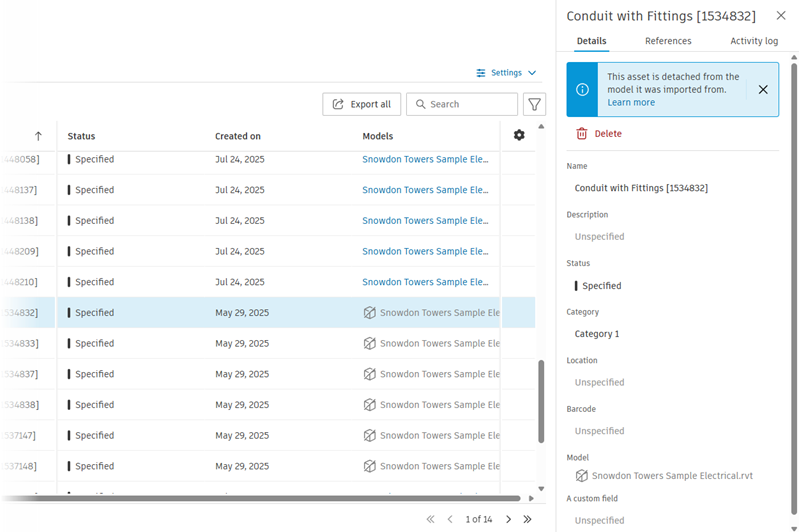This screenshot has height=532, width=800.
Task: Go to the next page arrow
Action: [x=508, y=519]
